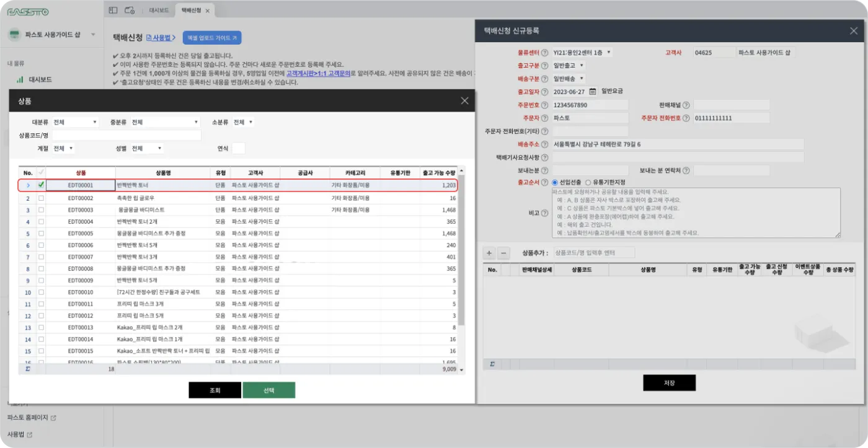Click the help icon next to 주문자 전화번호(기타)
The height and width of the screenshot is (448, 868).
click(544, 131)
